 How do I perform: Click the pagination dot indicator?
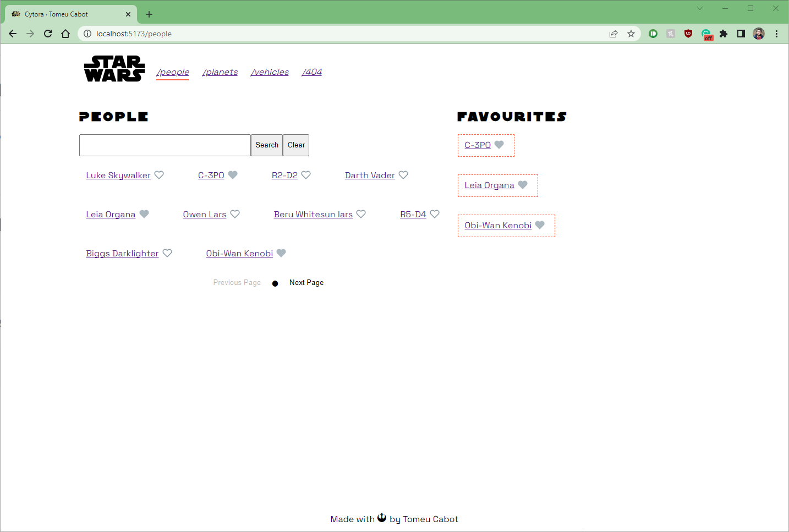pyautogui.click(x=275, y=283)
